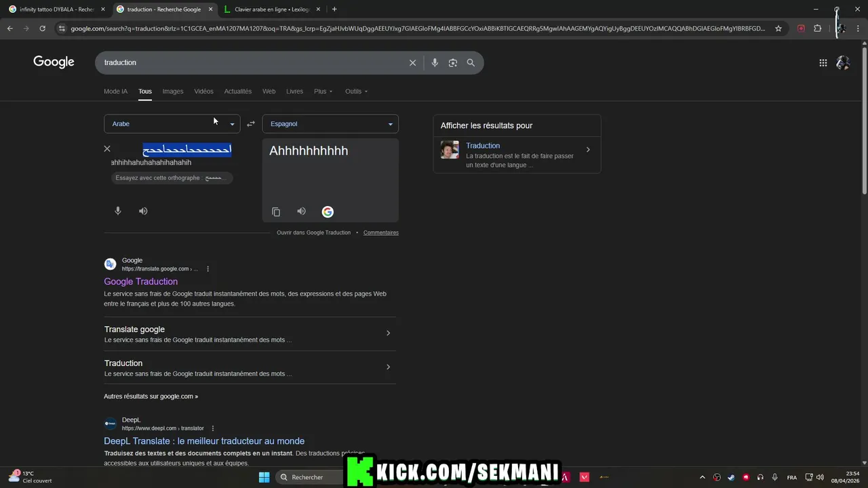Switch to infinity tattoo DYBALA browser tab
The image size is (868, 488).
click(x=57, y=9)
